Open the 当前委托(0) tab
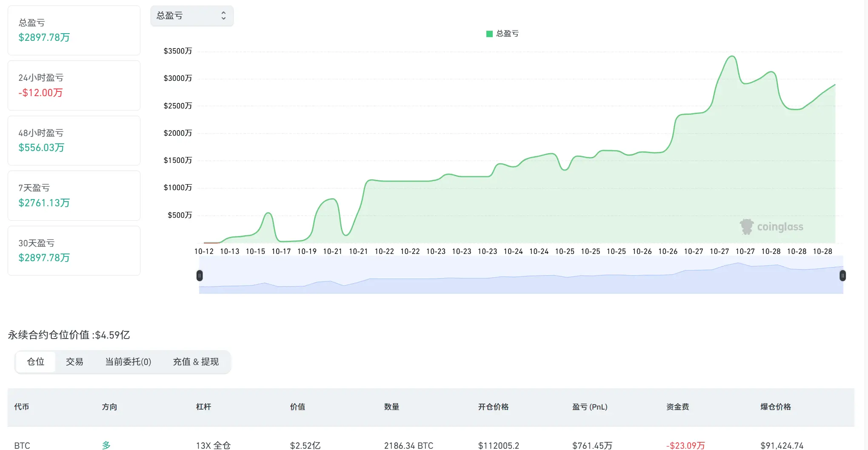868x450 pixels. click(x=128, y=362)
